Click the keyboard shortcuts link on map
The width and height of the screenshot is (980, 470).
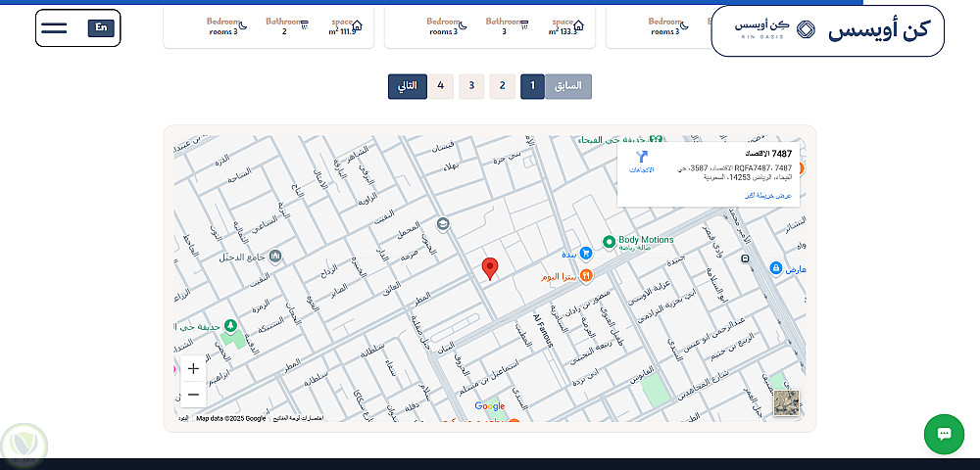pyautogui.click(x=297, y=418)
